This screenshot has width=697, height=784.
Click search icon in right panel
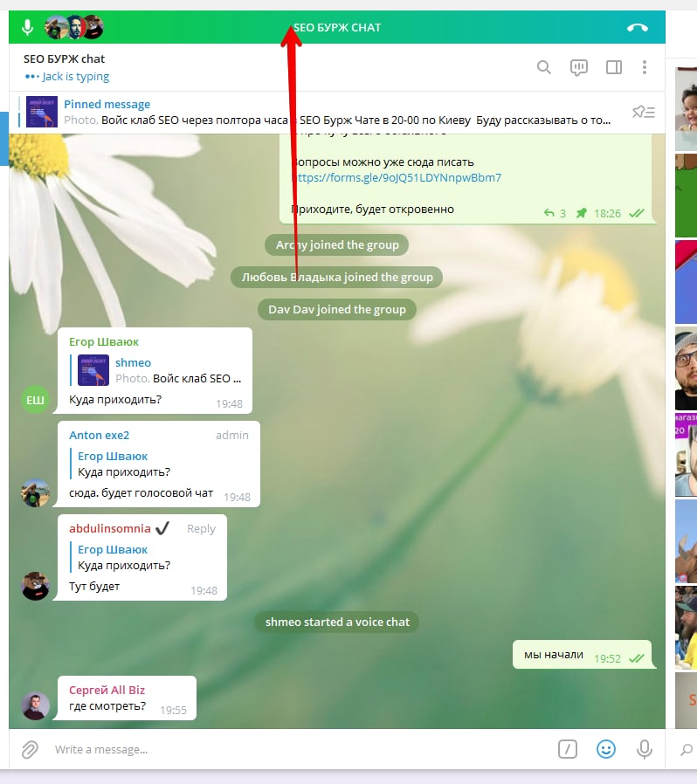coord(687,749)
